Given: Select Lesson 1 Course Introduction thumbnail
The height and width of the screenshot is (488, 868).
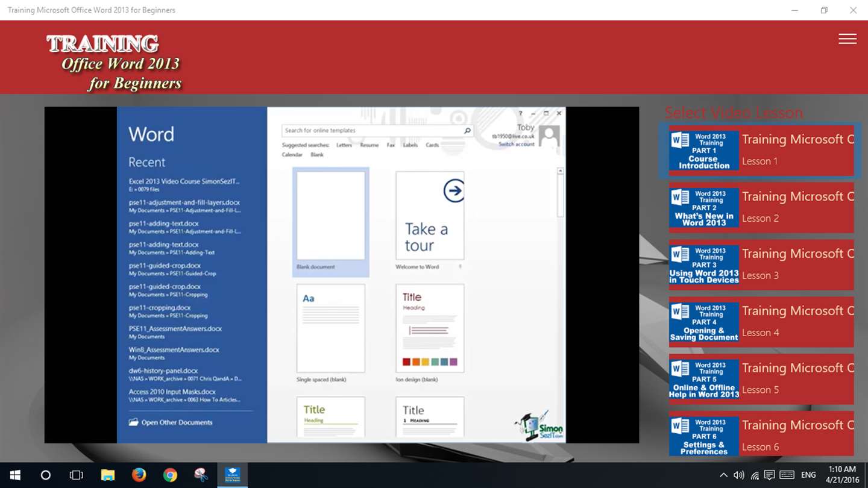Looking at the screenshot, I should pos(703,151).
